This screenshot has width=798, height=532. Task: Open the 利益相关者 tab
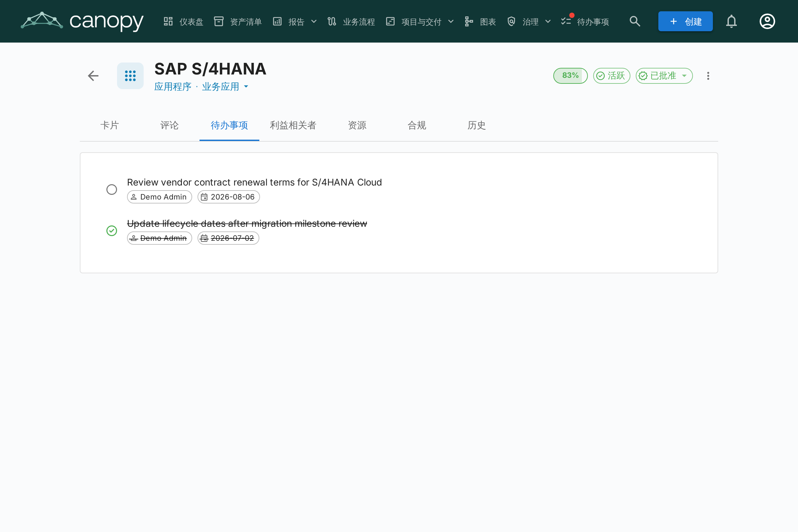click(293, 126)
